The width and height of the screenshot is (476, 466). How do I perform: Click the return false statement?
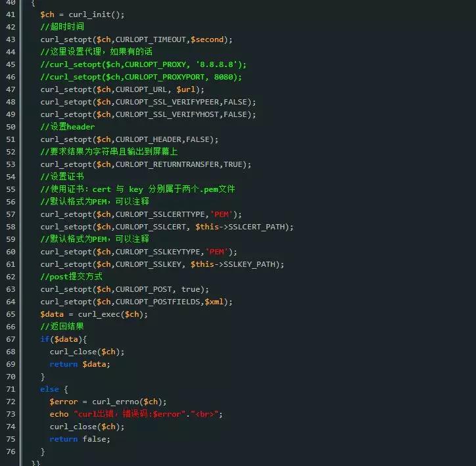pyautogui.click(x=80, y=439)
